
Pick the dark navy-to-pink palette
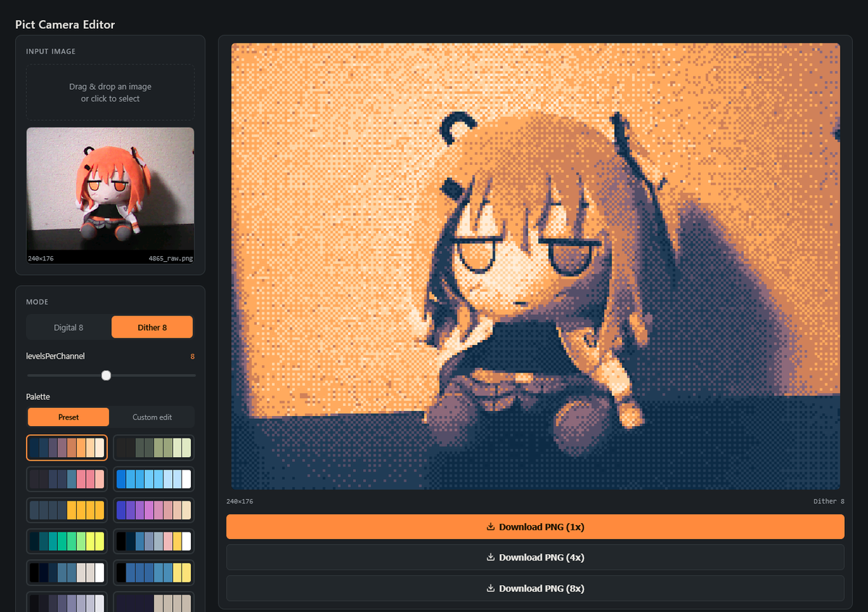tap(67, 479)
